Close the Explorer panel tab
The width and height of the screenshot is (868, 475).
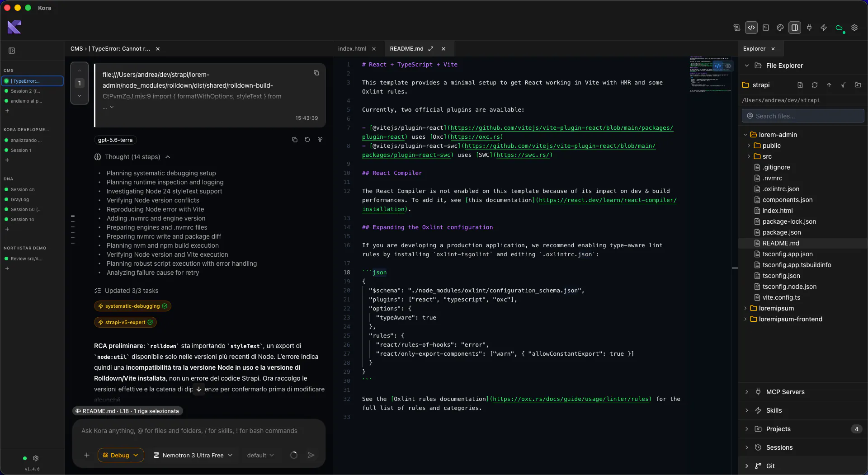[773, 49]
